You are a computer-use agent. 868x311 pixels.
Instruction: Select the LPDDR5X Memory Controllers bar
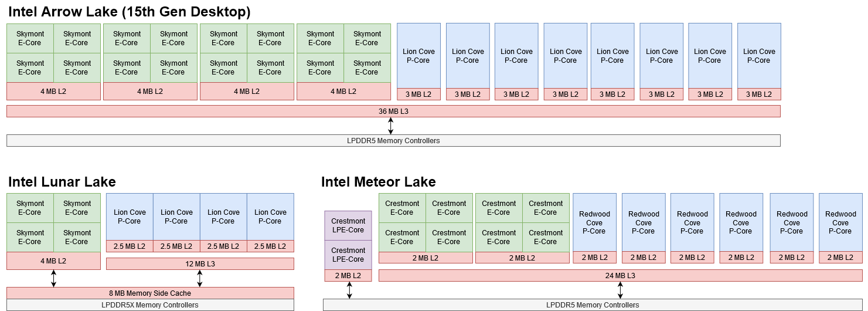pos(150,305)
